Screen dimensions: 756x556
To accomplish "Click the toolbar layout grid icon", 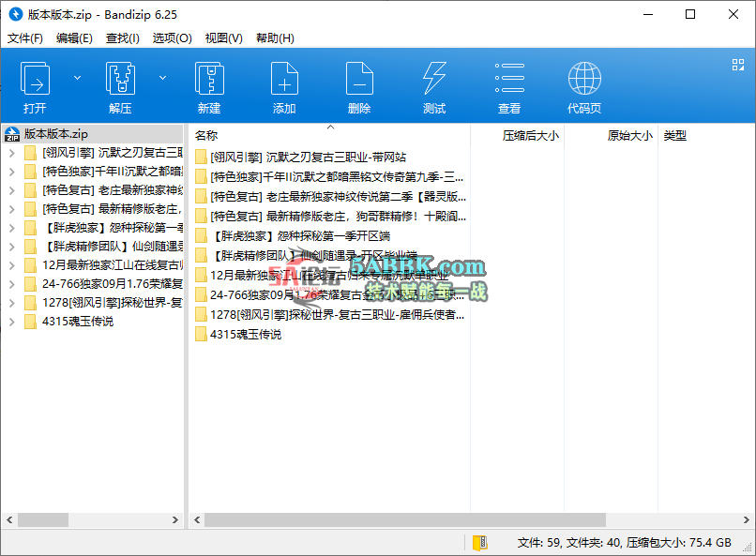I will (x=737, y=65).
